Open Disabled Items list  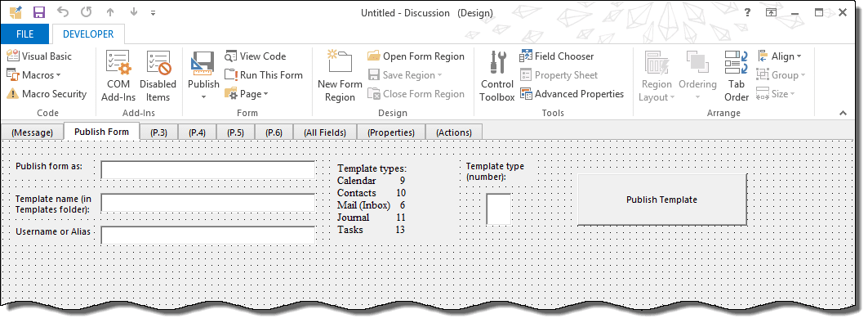coord(158,76)
